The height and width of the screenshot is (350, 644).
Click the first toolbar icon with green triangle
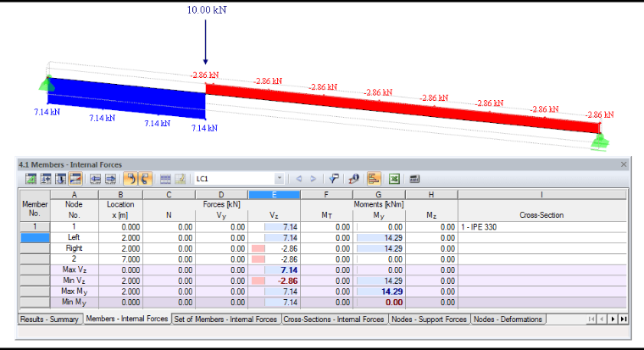click(31, 179)
